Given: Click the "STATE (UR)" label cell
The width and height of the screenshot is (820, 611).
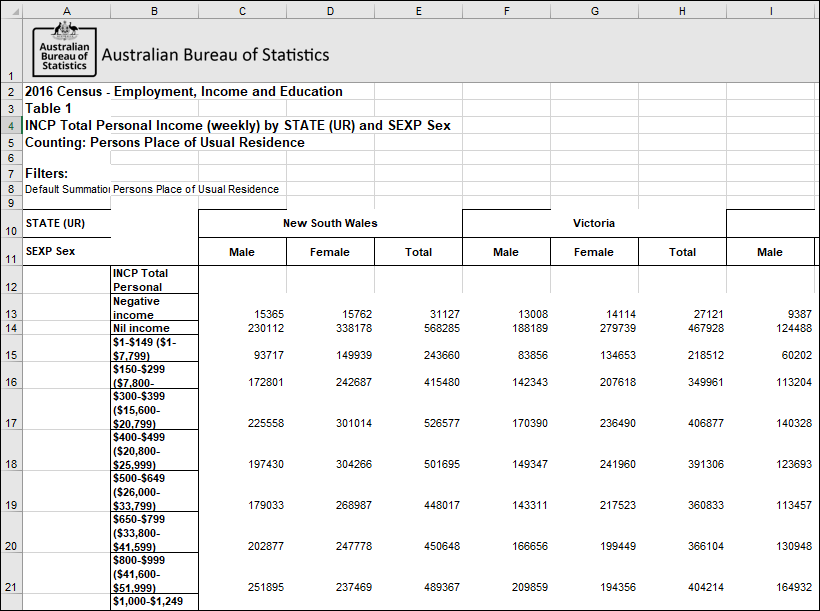Looking at the screenshot, I should click(x=67, y=223).
